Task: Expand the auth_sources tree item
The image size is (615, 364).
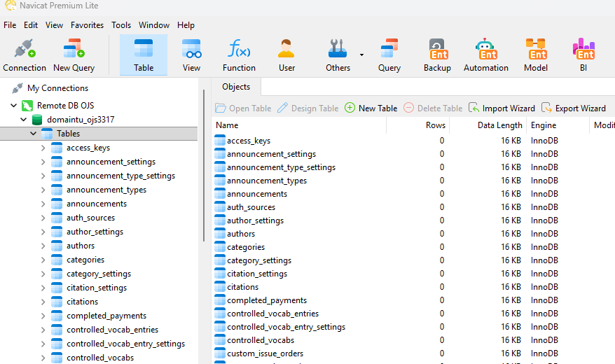Action: (43, 218)
